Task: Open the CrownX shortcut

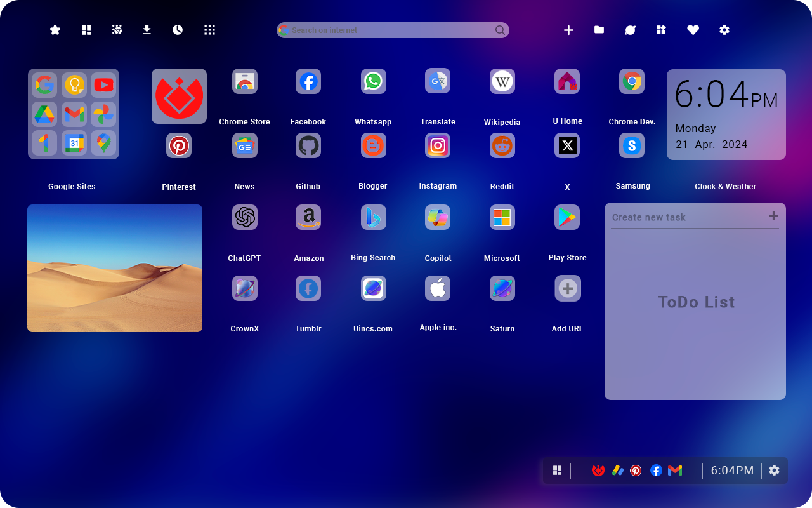Action: coord(245,288)
